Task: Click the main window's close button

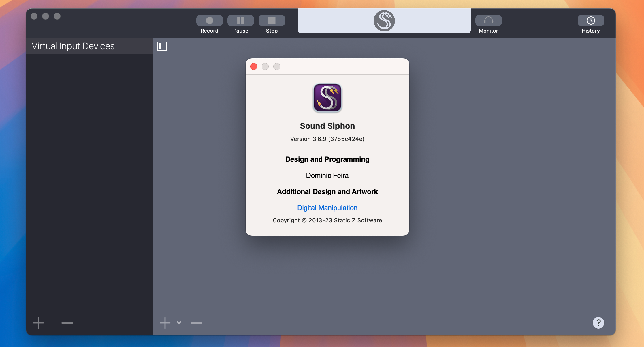Action: [34, 16]
